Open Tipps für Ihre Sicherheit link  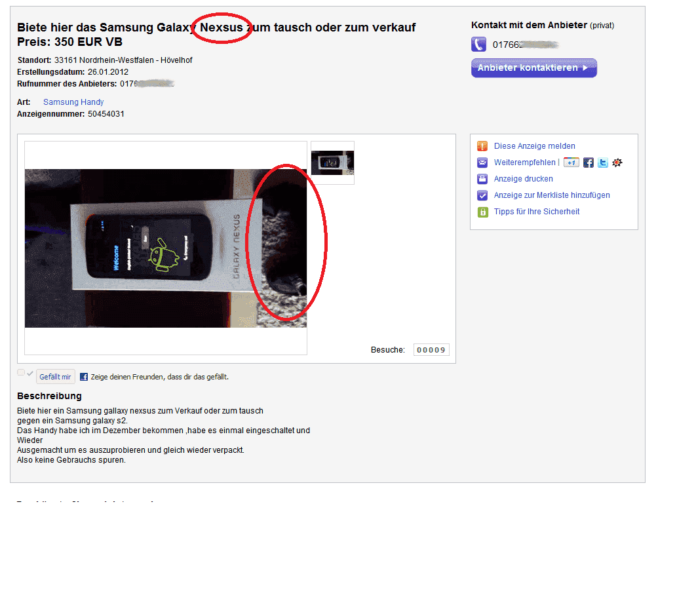pos(537,212)
